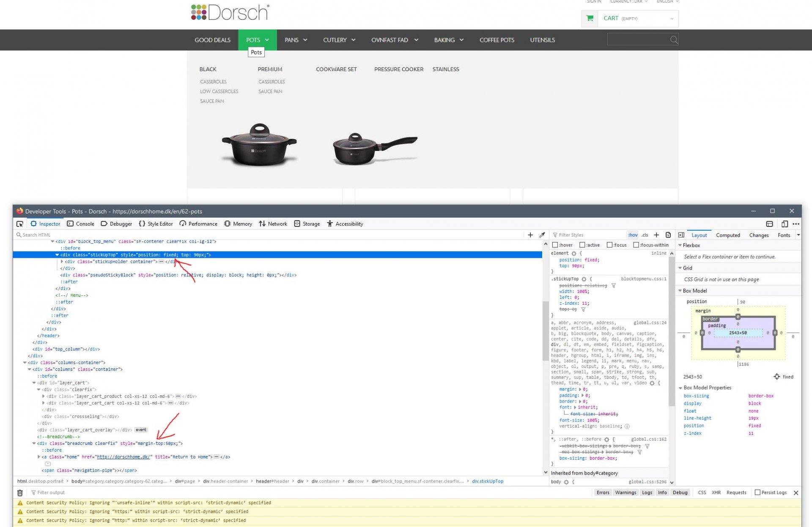812x527 pixels.
Task: Click the website search magnifier icon
Action: point(674,40)
